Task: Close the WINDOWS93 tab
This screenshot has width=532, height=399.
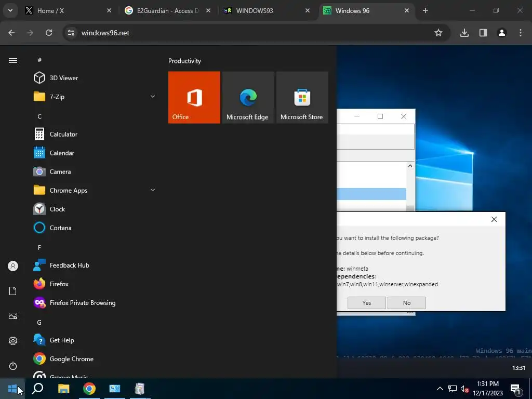Action: click(x=308, y=11)
